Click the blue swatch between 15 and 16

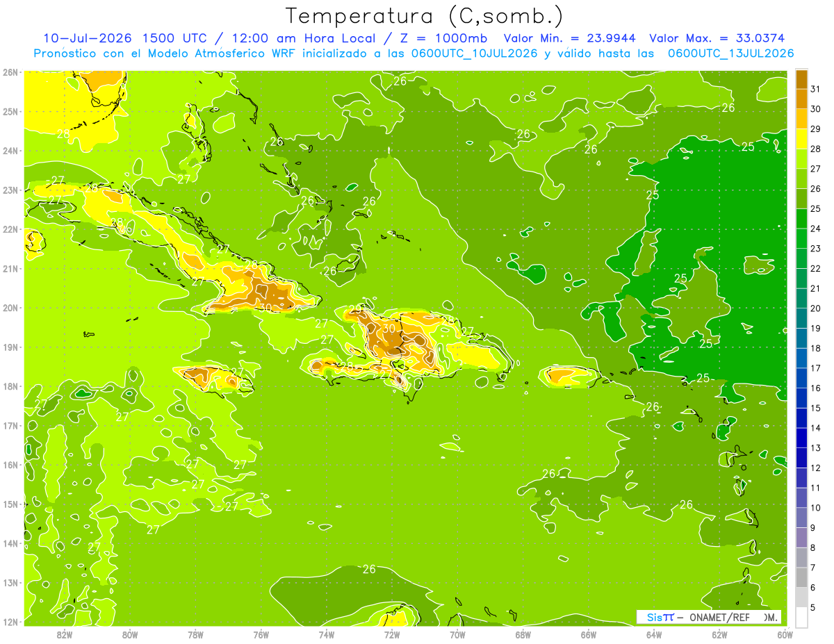(x=801, y=397)
